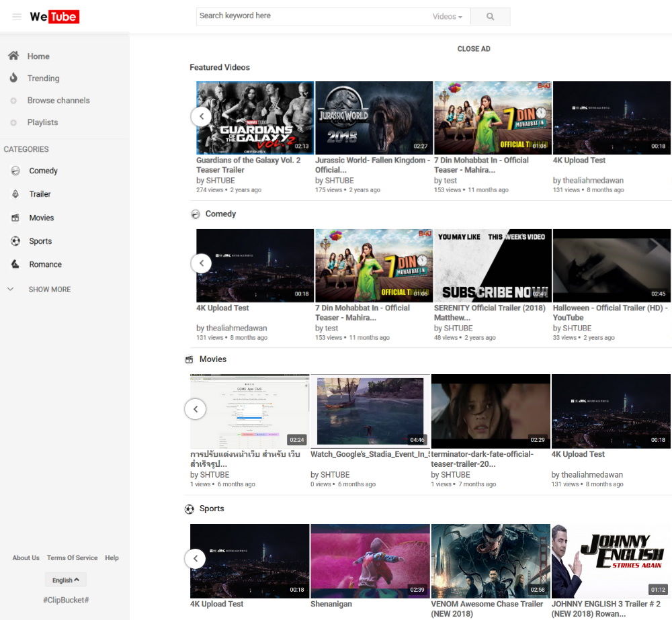Click the Sports section heading icon
Image resolution: width=672 pixels, height=620 pixels.
coord(189,509)
